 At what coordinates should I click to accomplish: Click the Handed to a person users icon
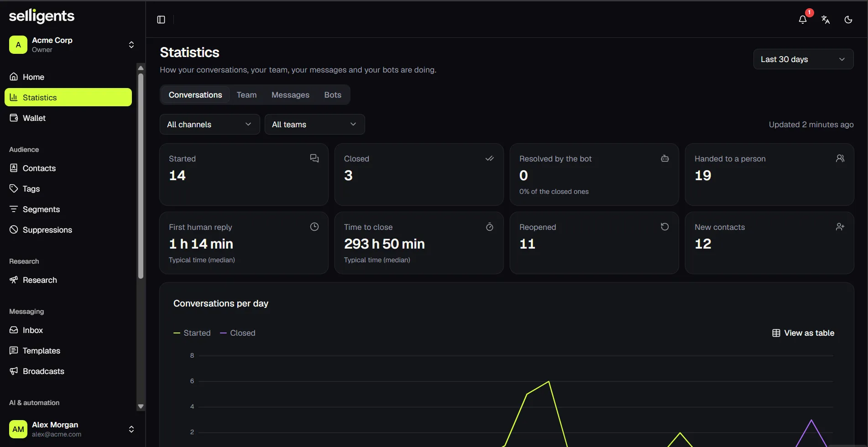coord(840,158)
